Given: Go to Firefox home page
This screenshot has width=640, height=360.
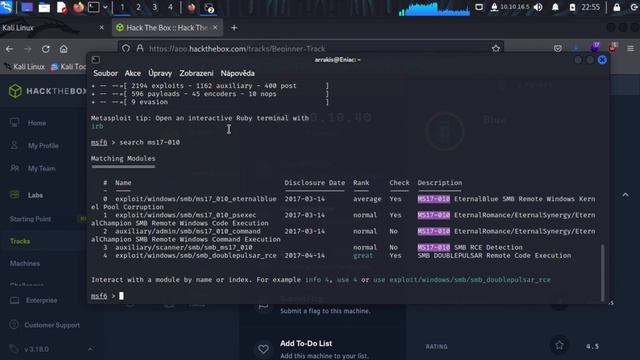Looking at the screenshot, I should (x=64, y=49).
